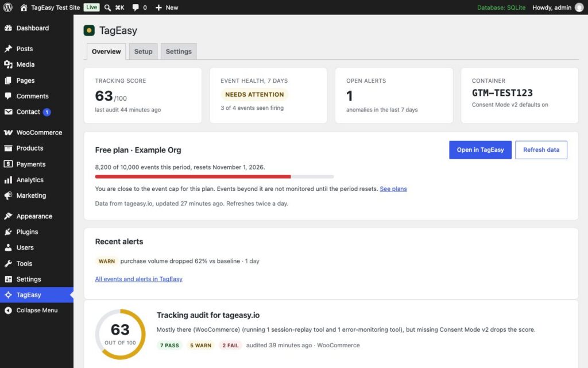Click the comments bubble icon in admin bar
588x368 pixels.
click(x=136, y=7)
